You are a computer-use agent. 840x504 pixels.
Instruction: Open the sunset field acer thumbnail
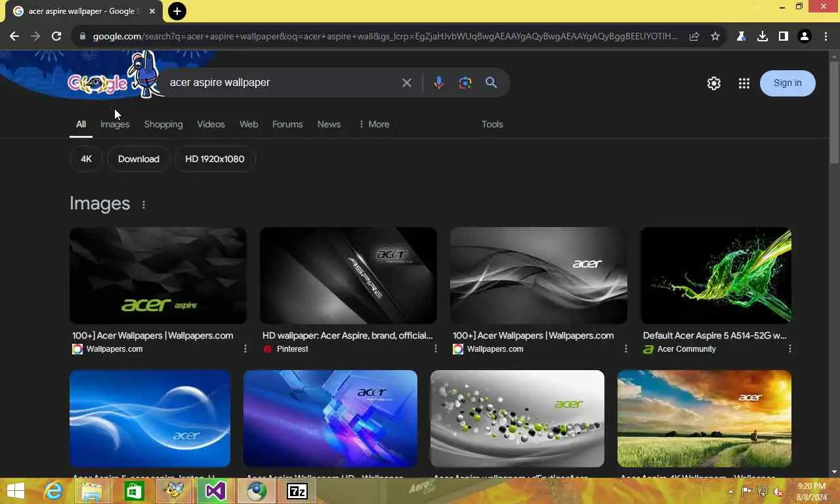point(704,419)
